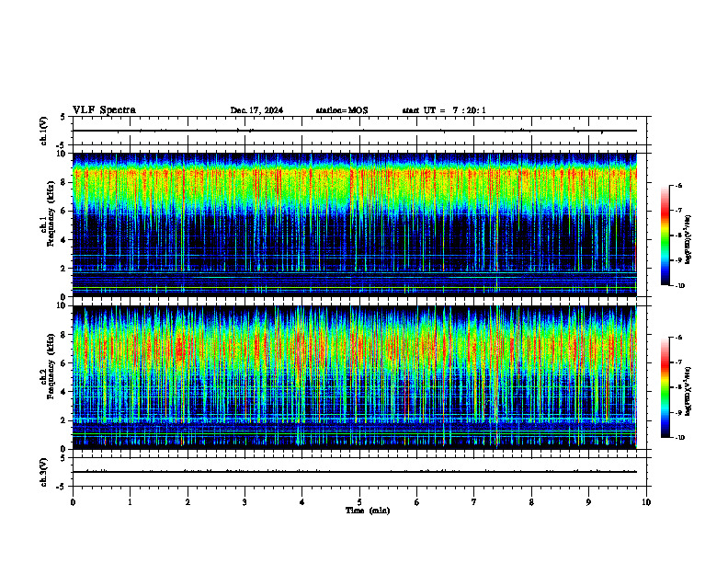Image resolution: width=728 pixels, height=563 pixels.
Task: Select the ch.1 colorbar log(PSD) label
Action: coord(688,239)
